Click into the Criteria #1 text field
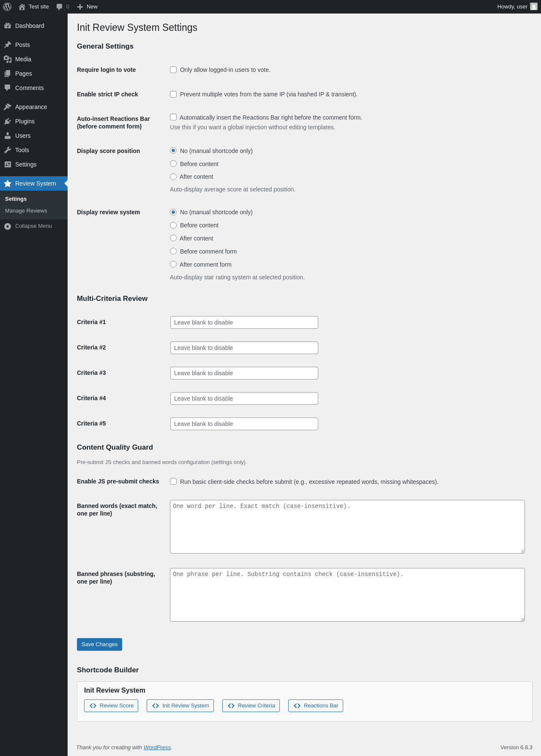 (244, 322)
